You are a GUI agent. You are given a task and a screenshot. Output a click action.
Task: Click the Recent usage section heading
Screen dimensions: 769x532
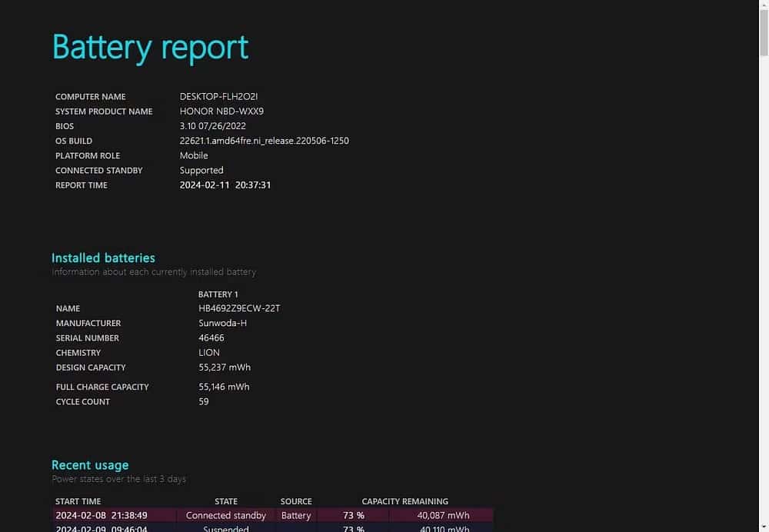click(x=90, y=465)
